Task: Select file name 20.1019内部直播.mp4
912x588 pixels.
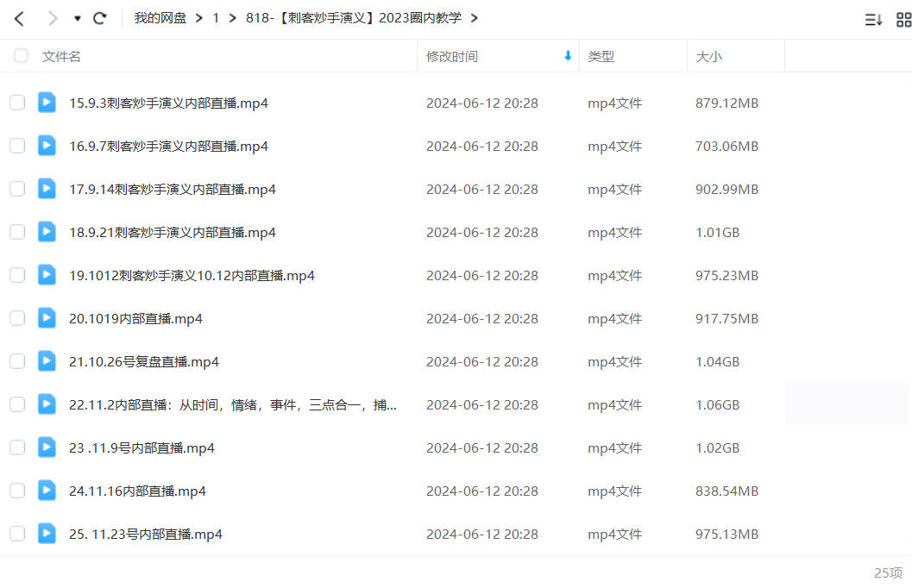Action: [x=135, y=319]
